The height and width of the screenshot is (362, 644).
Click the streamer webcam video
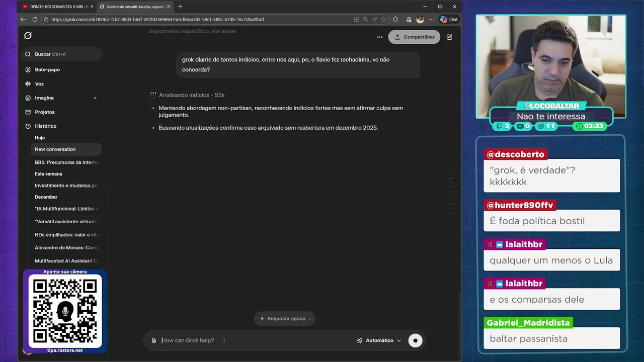[551, 66]
